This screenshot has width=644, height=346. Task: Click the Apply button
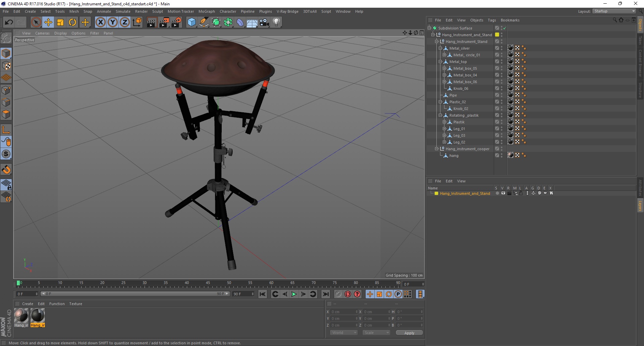[x=409, y=333]
